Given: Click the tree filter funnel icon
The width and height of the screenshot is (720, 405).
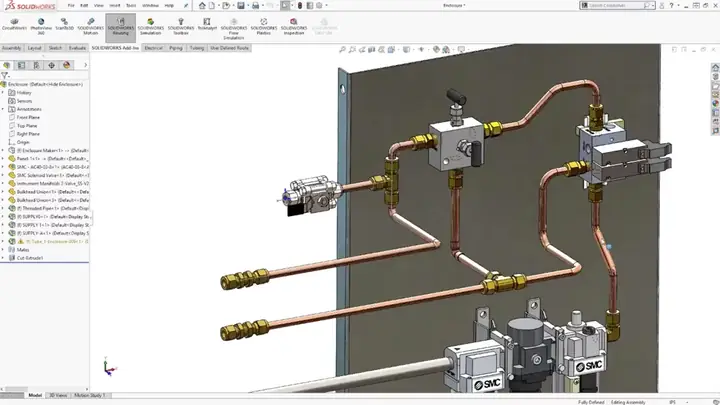Looking at the screenshot, I should 5,75.
